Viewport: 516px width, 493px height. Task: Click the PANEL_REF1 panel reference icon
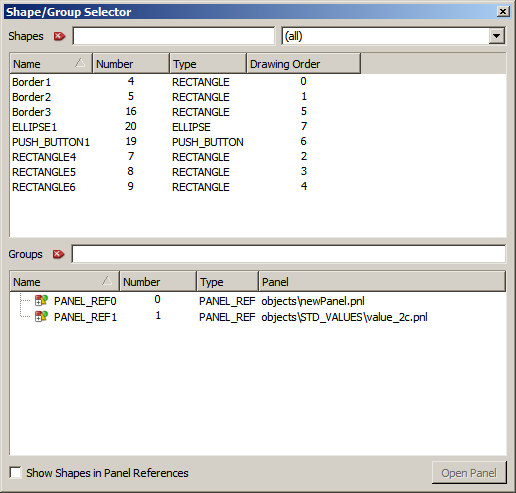(42, 316)
